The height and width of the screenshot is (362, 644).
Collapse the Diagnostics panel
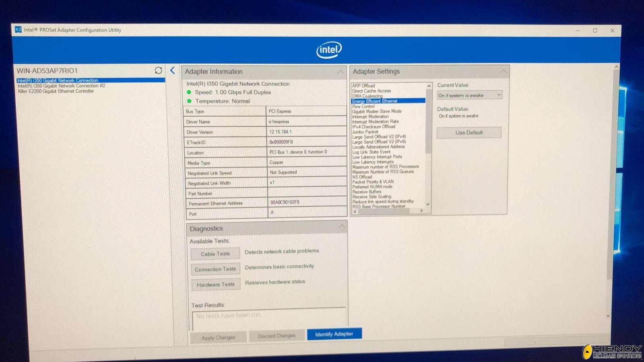click(342, 226)
